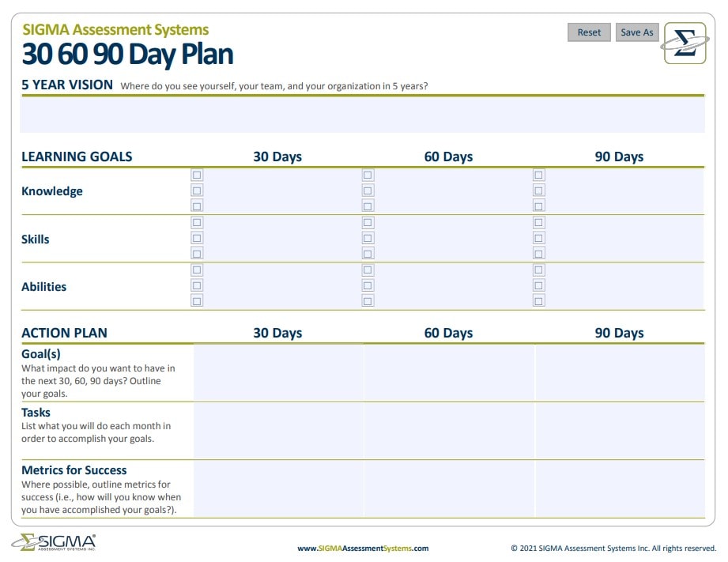Enable the last Abilities 60 Days checkbox
This screenshot has width=728, height=562.
[368, 300]
